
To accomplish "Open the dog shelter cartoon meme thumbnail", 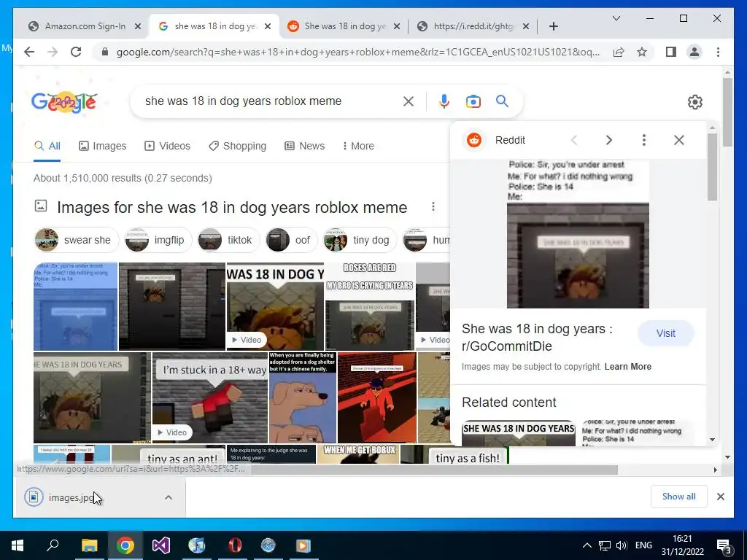I will tap(303, 397).
